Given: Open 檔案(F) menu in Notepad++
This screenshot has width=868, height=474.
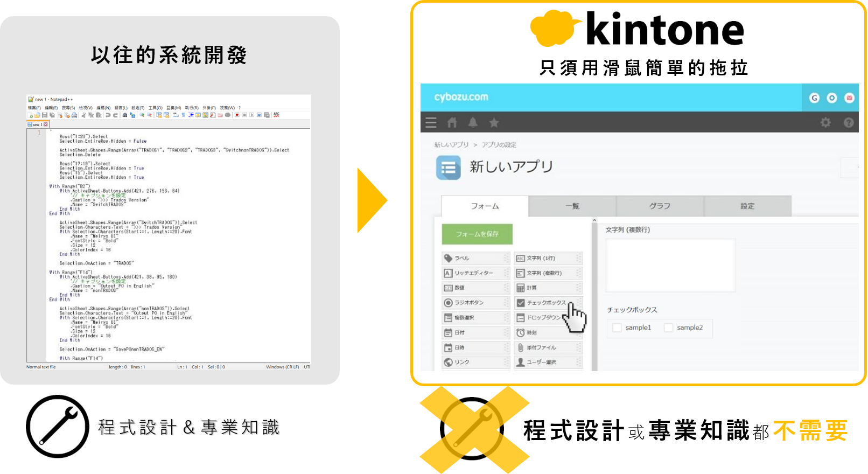Looking at the screenshot, I should 34,108.
